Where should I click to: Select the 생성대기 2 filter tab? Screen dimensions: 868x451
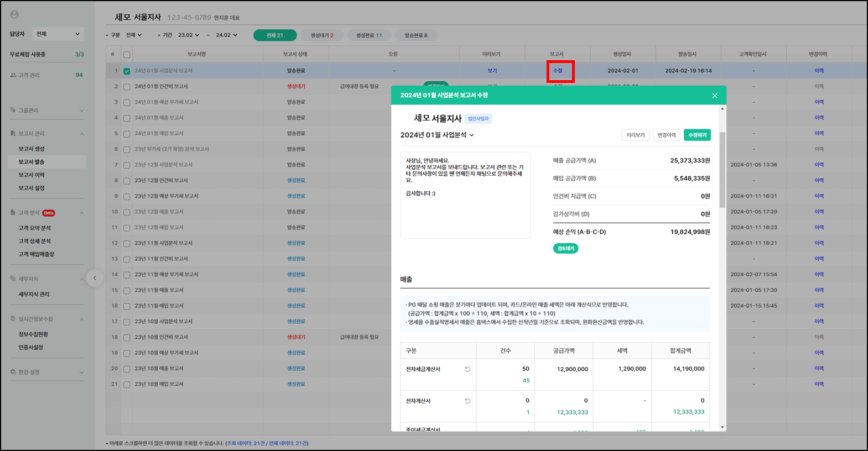click(321, 35)
